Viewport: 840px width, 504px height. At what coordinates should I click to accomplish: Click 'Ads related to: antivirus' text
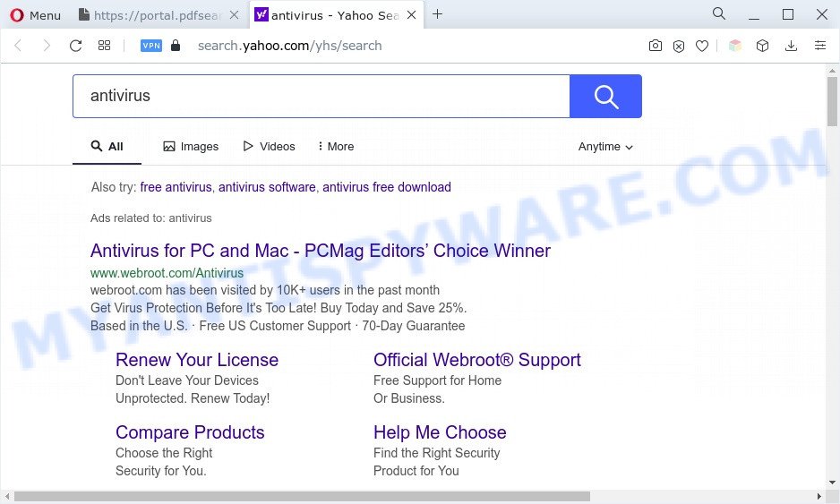pos(151,218)
